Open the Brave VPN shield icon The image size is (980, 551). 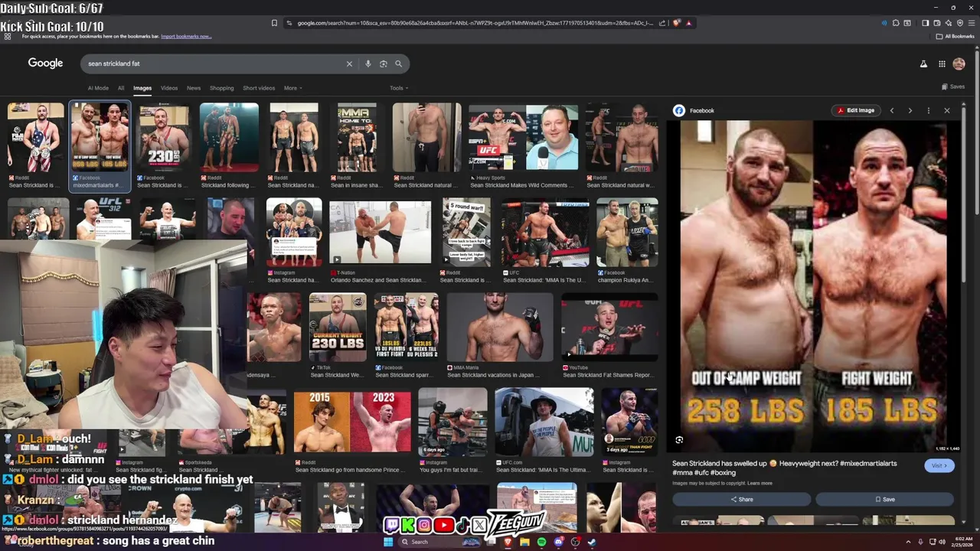(959, 23)
